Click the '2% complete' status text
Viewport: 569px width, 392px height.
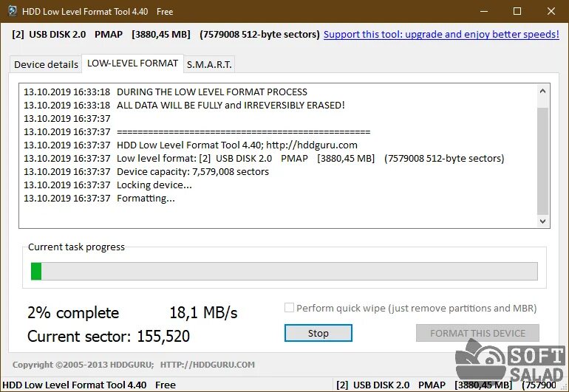pyautogui.click(x=73, y=312)
